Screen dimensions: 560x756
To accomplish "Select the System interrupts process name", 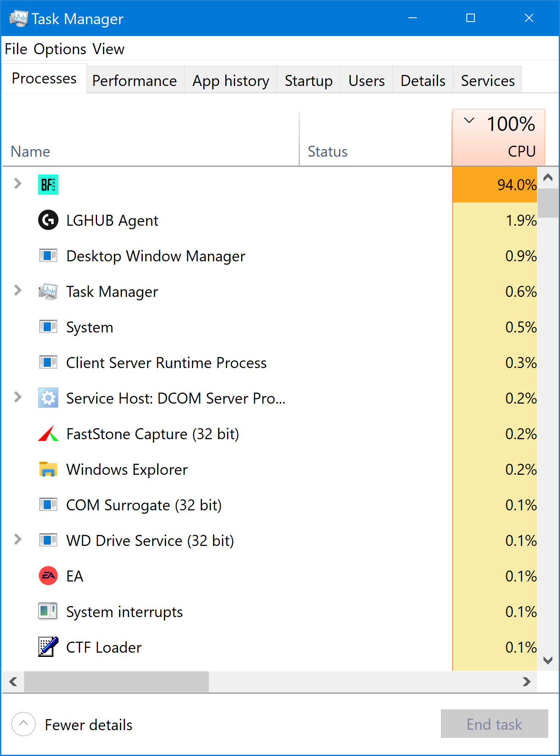I will coord(125,612).
